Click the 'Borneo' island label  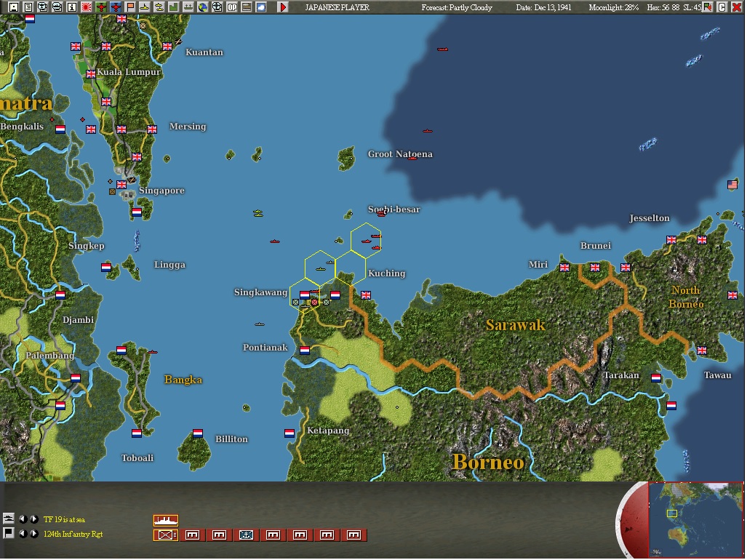coord(488,462)
